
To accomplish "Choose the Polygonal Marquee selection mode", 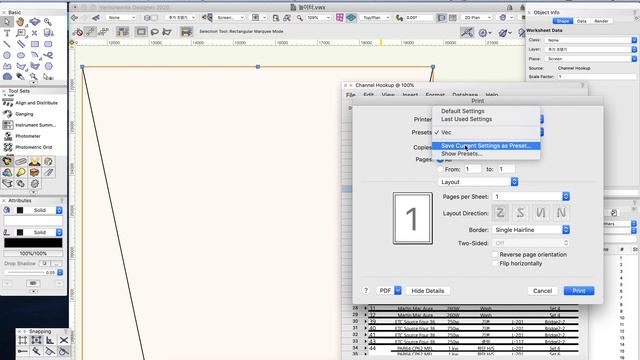I will 167,31.
